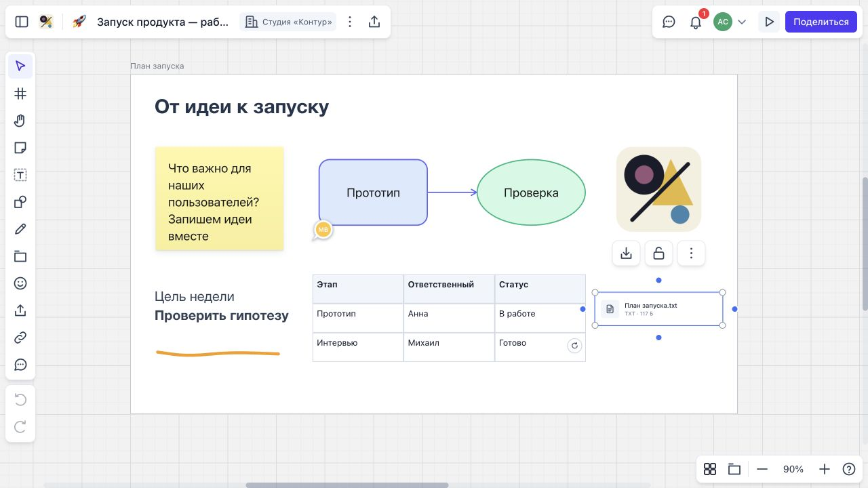Click the horizontal scrollbar thumb
Viewport: 868px width, 488px height.
point(347,485)
